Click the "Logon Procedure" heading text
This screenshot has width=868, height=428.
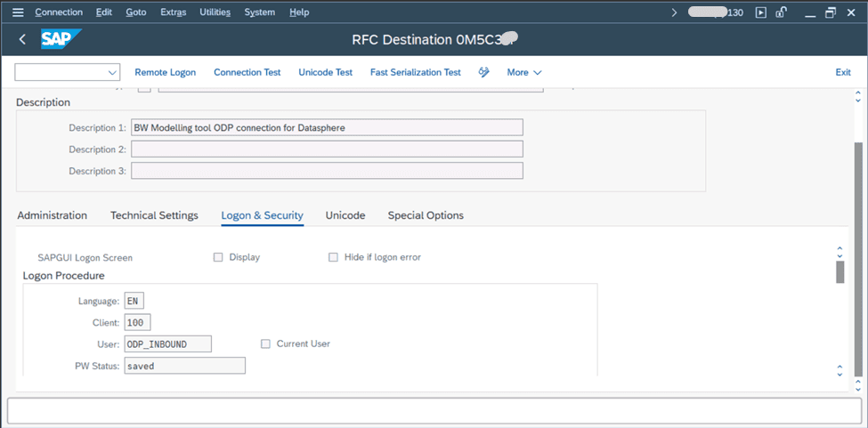64,275
